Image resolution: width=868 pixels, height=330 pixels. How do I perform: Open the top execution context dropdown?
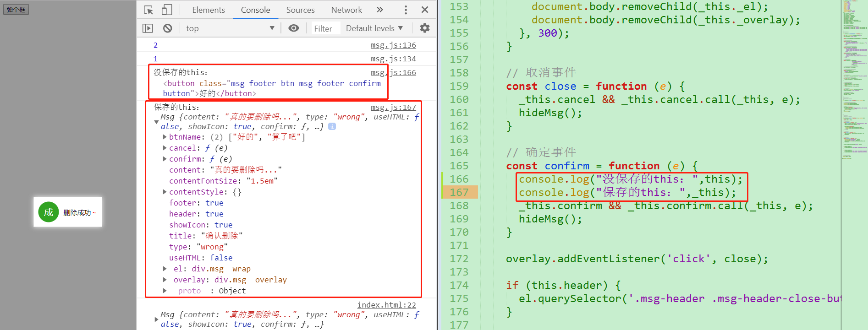[230, 28]
